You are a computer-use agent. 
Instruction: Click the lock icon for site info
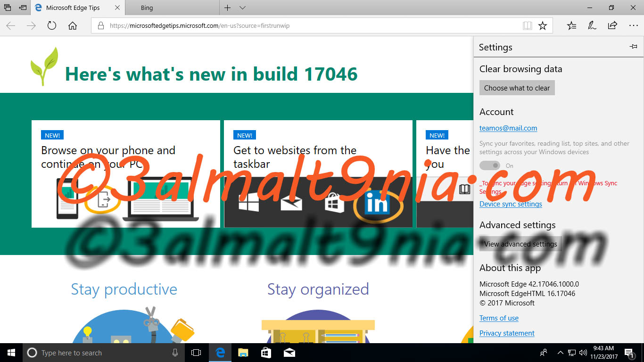click(100, 26)
